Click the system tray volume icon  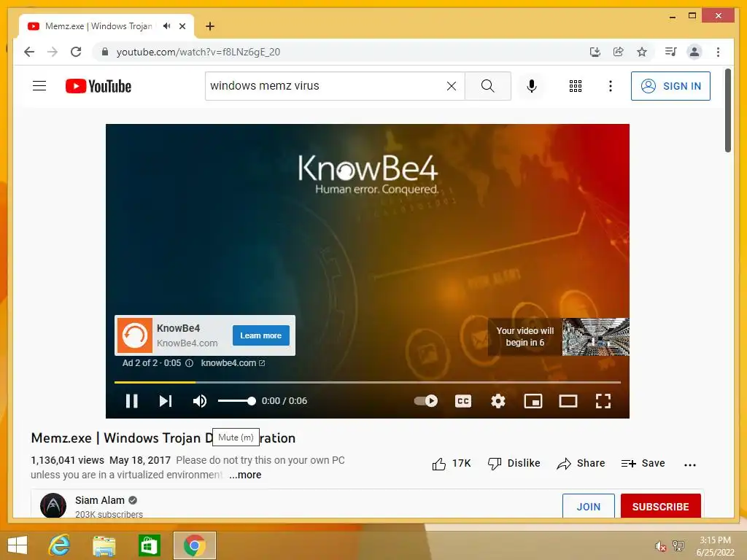tap(660, 547)
